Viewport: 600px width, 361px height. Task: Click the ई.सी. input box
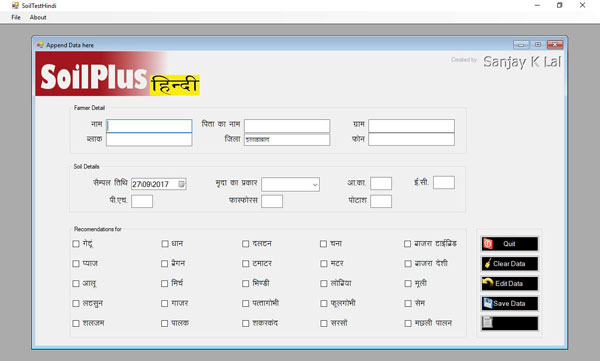[444, 183]
